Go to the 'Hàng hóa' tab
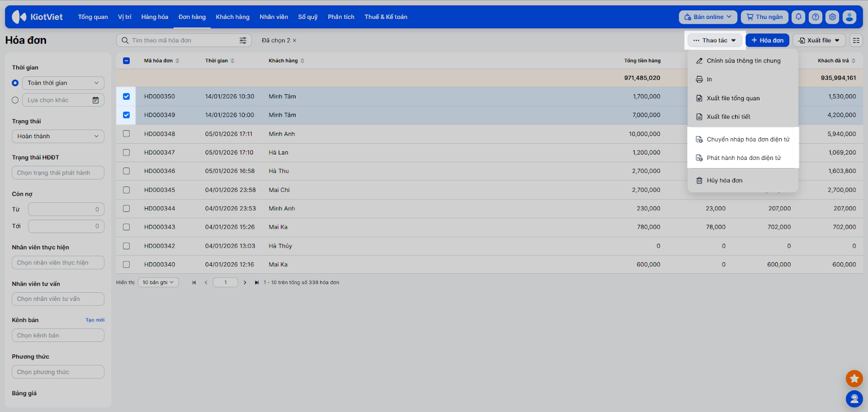Image resolution: width=868 pixels, height=412 pixels. click(155, 17)
